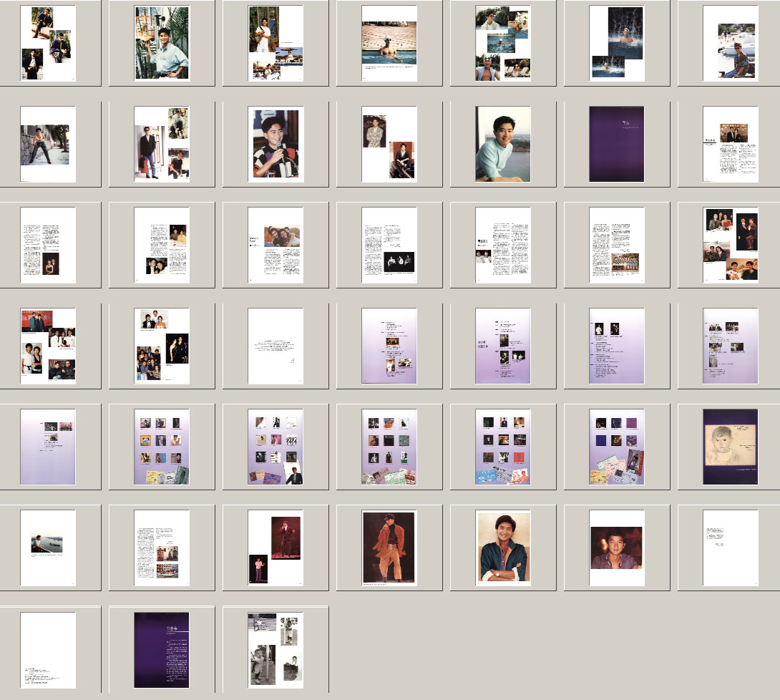Image resolution: width=780 pixels, height=700 pixels.
Task: Select the collage with woman in black gown
Action: (162, 346)
